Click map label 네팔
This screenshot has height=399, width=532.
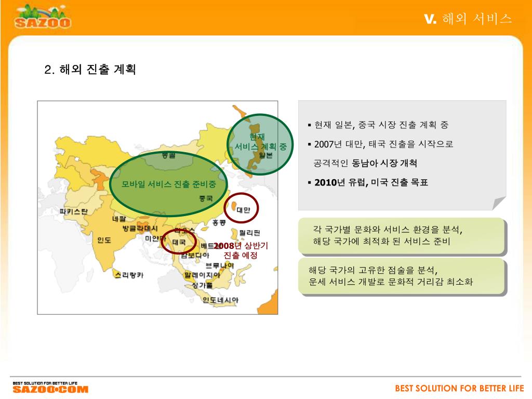pyautogui.click(x=119, y=219)
